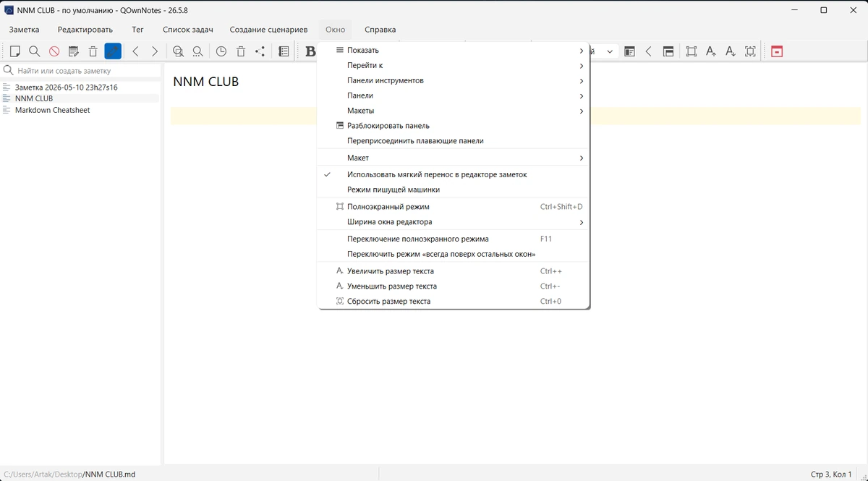
Task: Click the NNM CLUB heading in editor
Action: click(206, 82)
